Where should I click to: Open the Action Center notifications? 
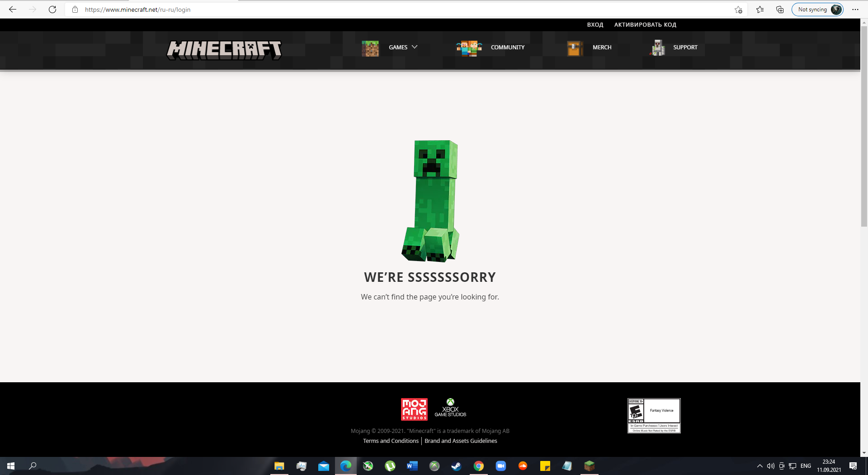coord(853,466)
